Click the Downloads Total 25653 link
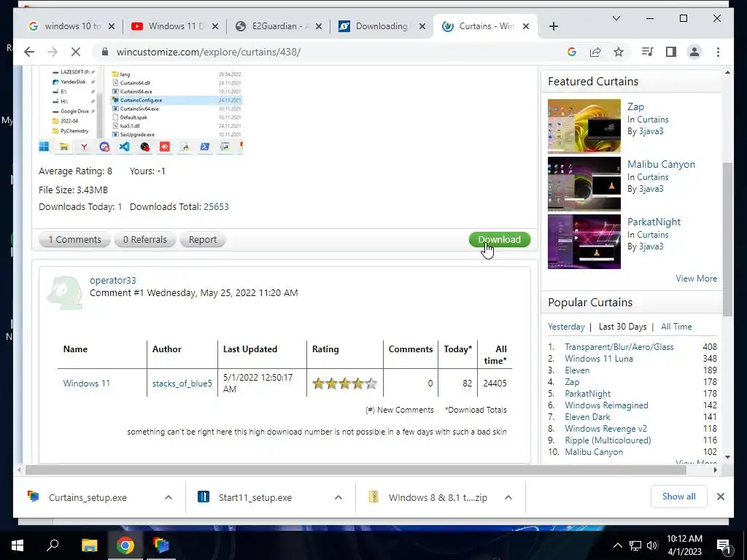This screenshot has width=747, height=560. click(216, 206)
